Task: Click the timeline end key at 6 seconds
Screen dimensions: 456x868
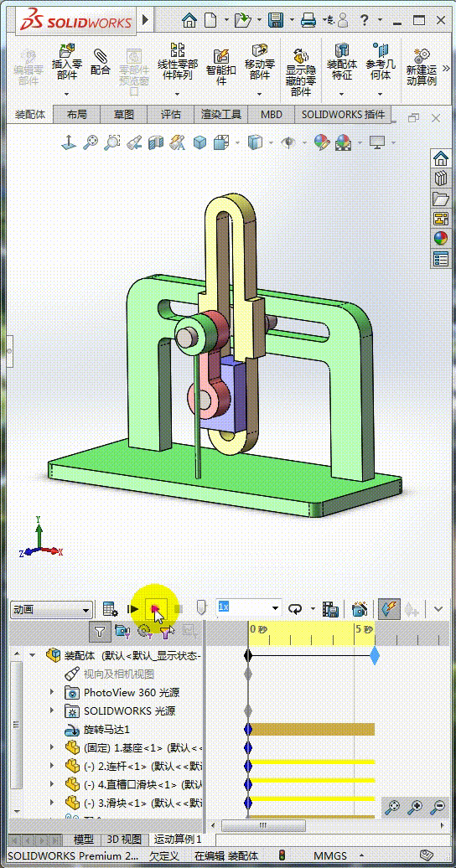Action: point(375,656)
